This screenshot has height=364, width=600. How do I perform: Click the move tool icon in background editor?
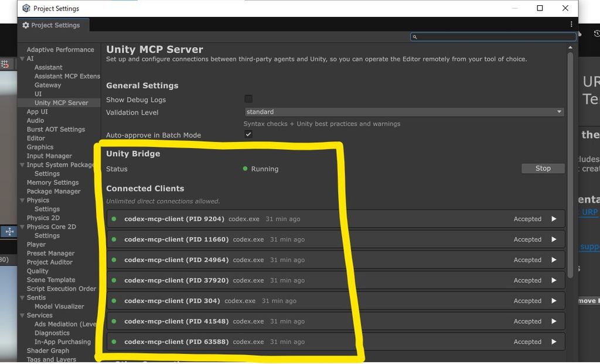9,232
